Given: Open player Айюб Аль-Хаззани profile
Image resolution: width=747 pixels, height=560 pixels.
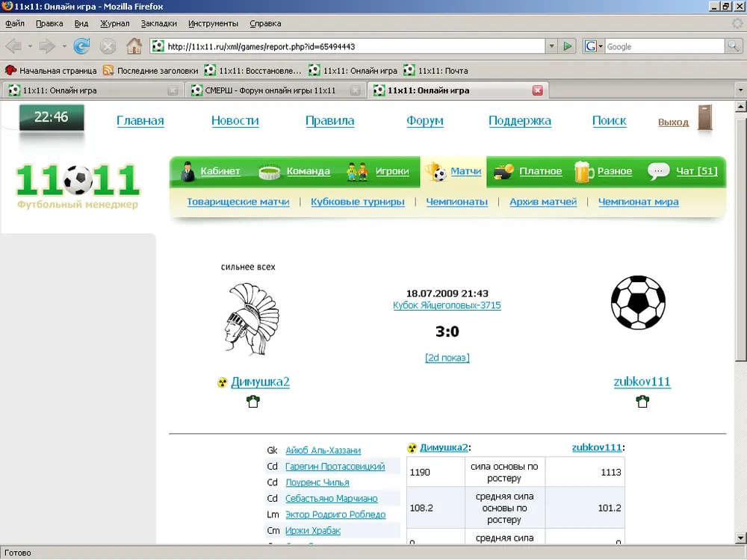Looking at the screenshot, I should [x=323, y=450].
